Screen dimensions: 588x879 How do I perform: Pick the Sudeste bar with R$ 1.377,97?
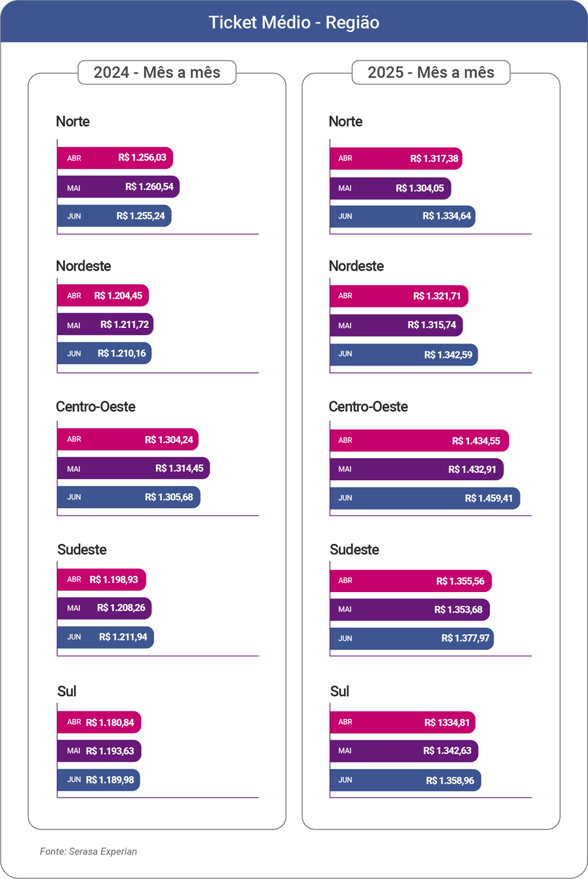tap(412, 638)
